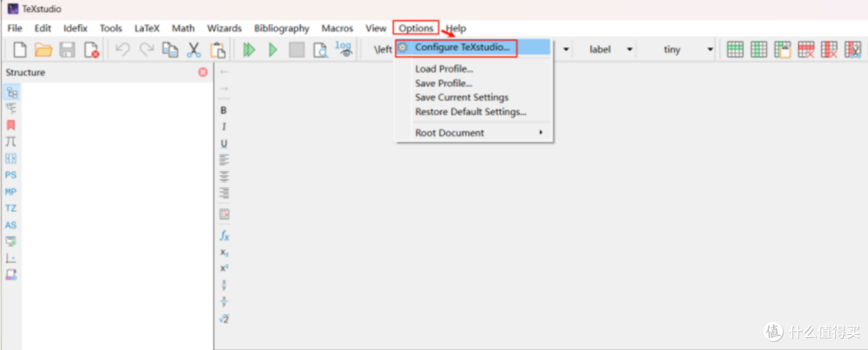868x350 pixels.
Task: Select the Structure tree view icon
Action: 11,92
